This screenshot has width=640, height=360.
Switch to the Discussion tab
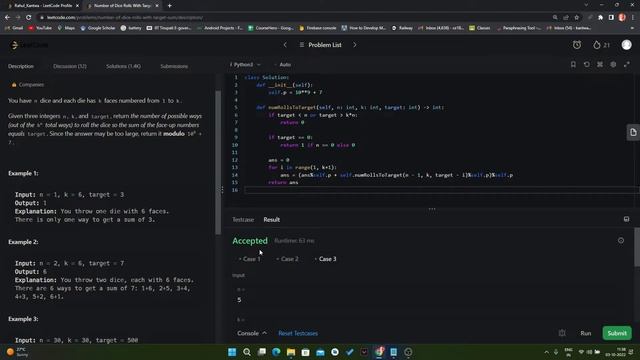pos(70,66)
